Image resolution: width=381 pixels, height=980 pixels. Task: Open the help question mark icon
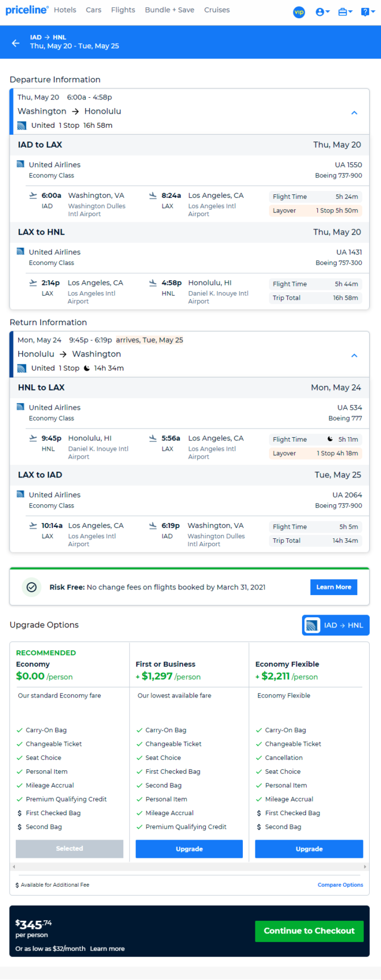[366, 12]
